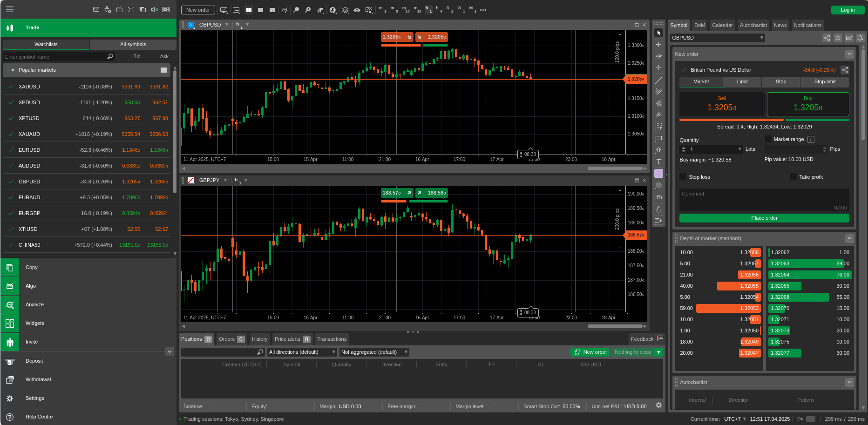Click the EN language icon
Viewport: 868px width, 425px height.
click(166, 9)
